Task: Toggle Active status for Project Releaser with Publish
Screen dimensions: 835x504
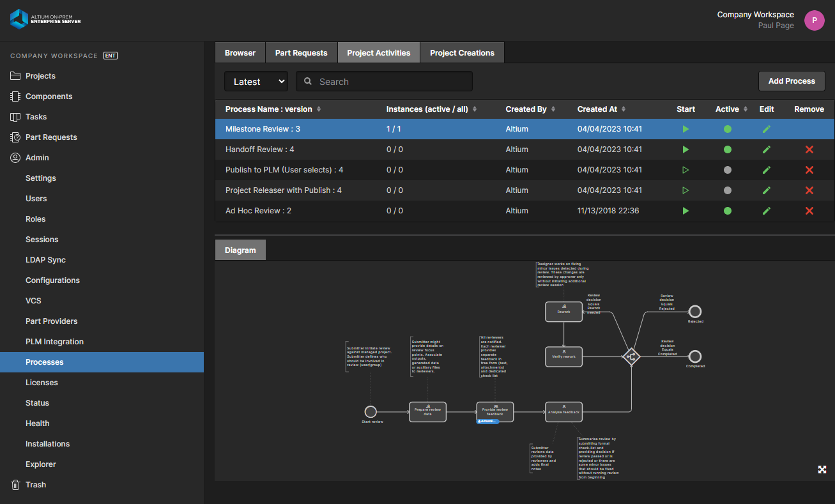Action: coord(727,190)
